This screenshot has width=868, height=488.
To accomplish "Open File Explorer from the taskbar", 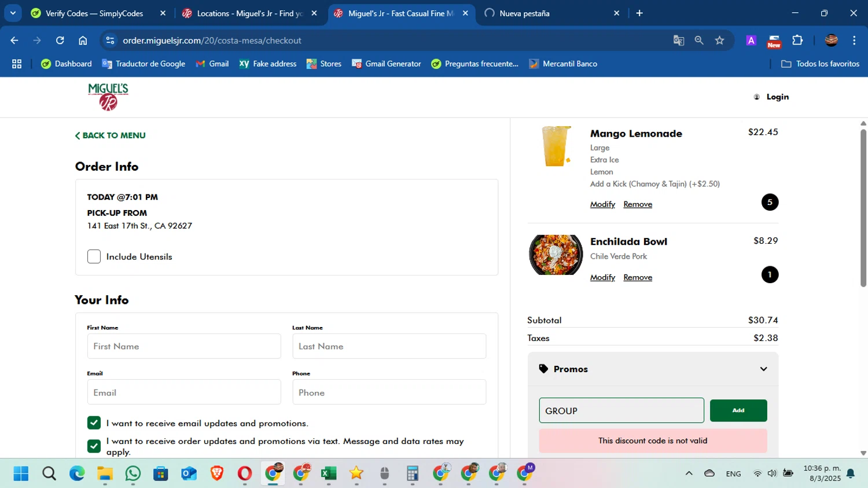I will (105, 474).
